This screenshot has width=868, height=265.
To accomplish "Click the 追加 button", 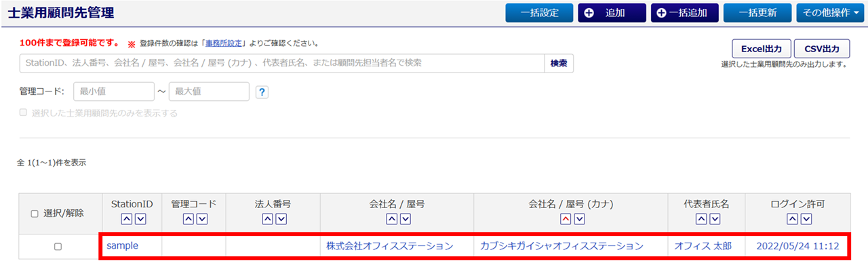I will pyautogui.click(x=612, y=13).
